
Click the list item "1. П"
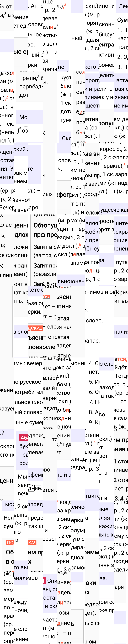click(122, 30)
